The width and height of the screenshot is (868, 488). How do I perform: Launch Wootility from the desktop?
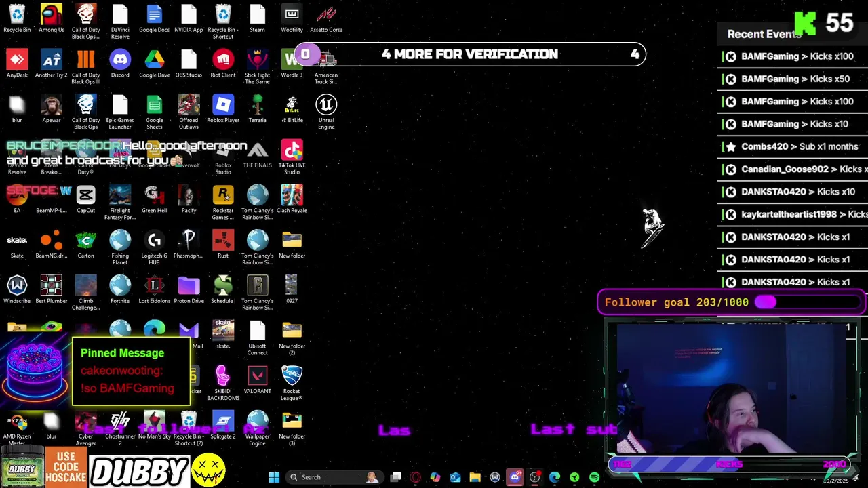tap(292, 19)
